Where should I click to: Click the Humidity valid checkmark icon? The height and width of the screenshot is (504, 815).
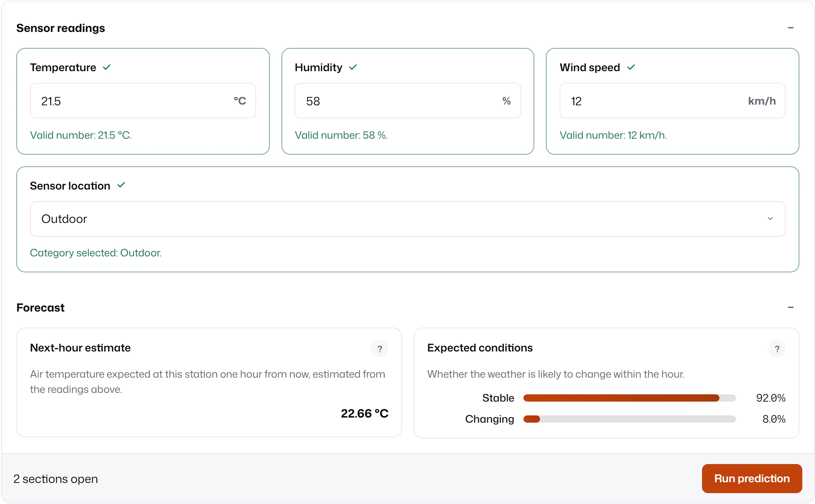tap(353, 67)
